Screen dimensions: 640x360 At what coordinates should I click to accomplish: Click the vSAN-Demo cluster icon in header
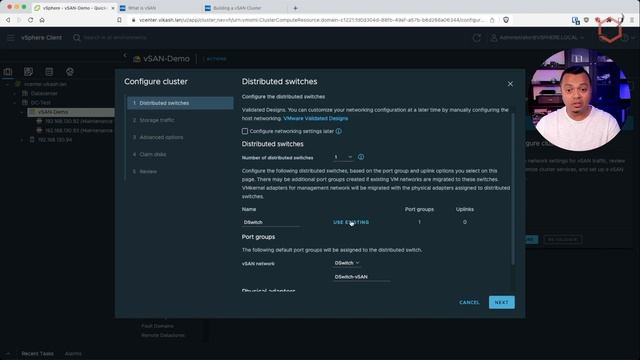(x=137, y=59)
